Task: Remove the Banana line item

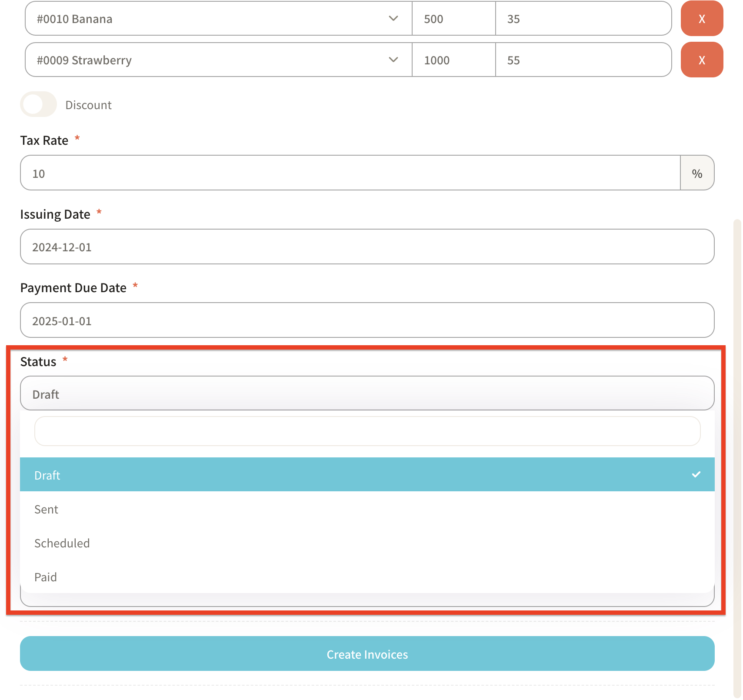Action: (x=701, y=19)
